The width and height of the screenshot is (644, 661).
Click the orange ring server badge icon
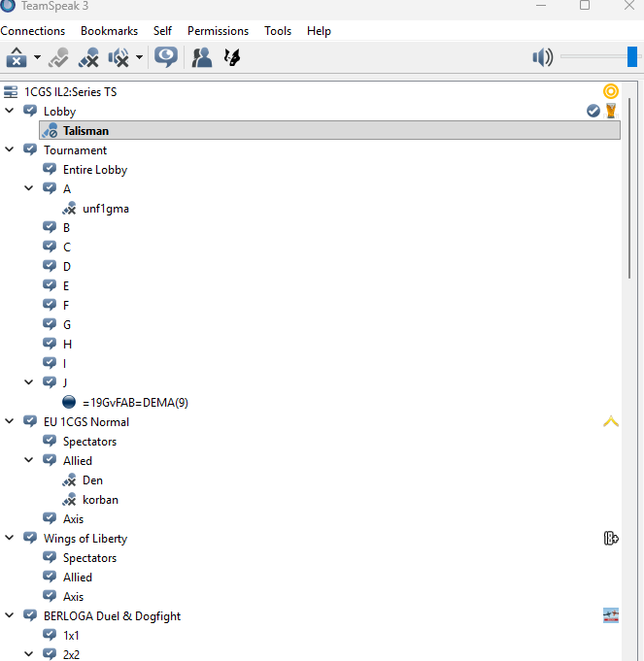pyautogui.click(x=611, y=91)
